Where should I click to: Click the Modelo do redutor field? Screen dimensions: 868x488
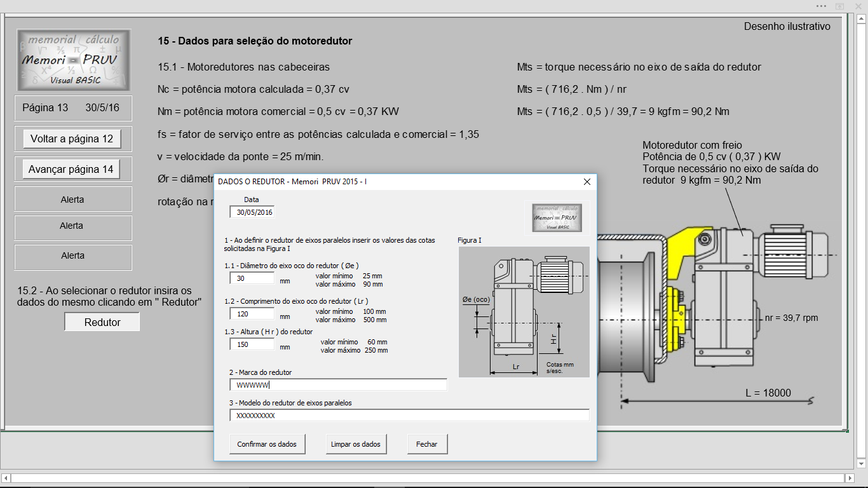click(410, 416)
